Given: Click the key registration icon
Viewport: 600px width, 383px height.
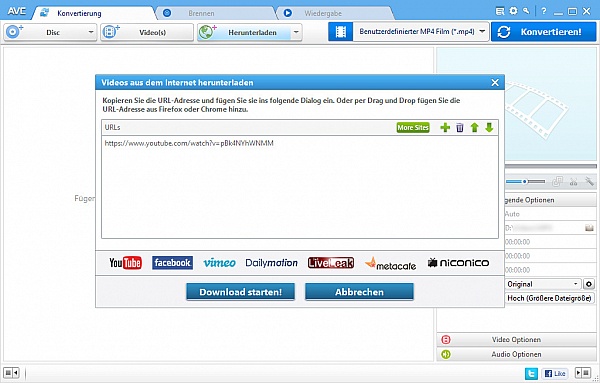Looking at the screenshot, I should [x=527, y=11].
